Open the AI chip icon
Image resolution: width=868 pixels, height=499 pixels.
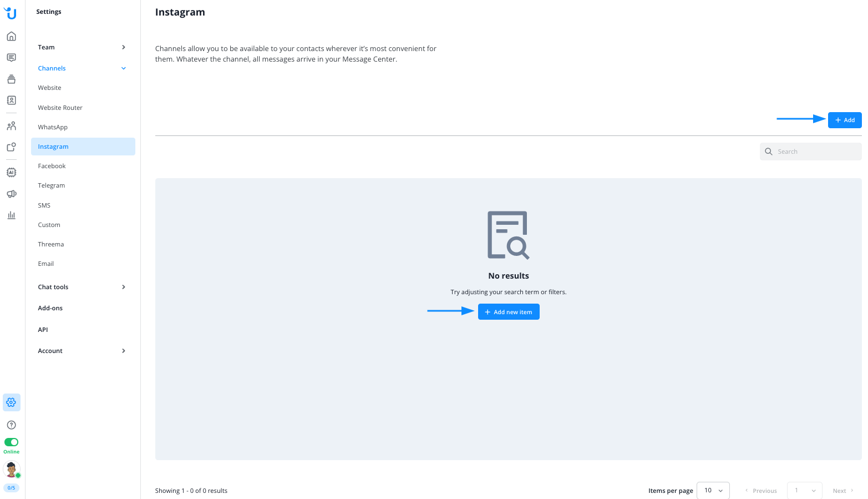pos(11,172)
